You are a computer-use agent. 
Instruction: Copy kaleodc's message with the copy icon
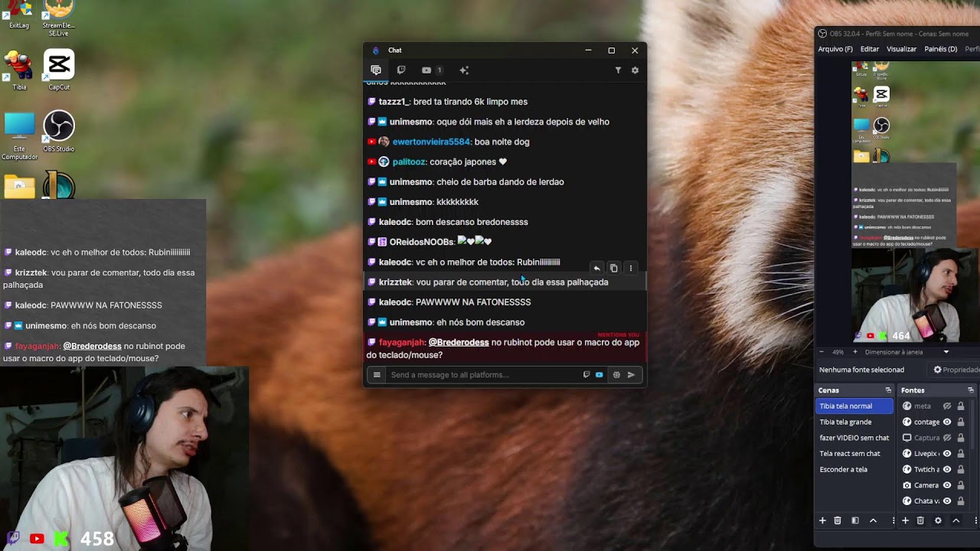click(x=613, y=269)
